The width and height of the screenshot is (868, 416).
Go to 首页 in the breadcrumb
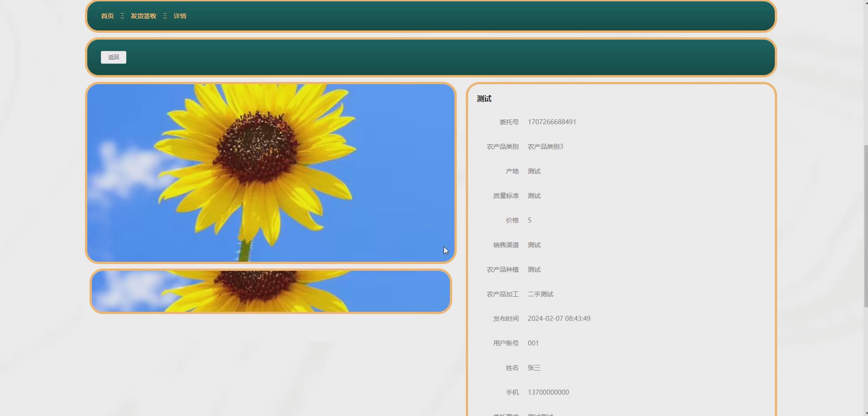[x=107, y=16]
